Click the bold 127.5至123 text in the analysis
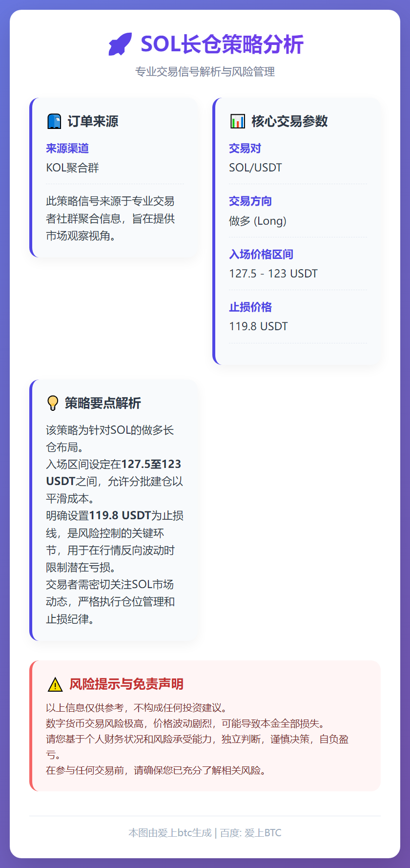 [x=151, y=464]
